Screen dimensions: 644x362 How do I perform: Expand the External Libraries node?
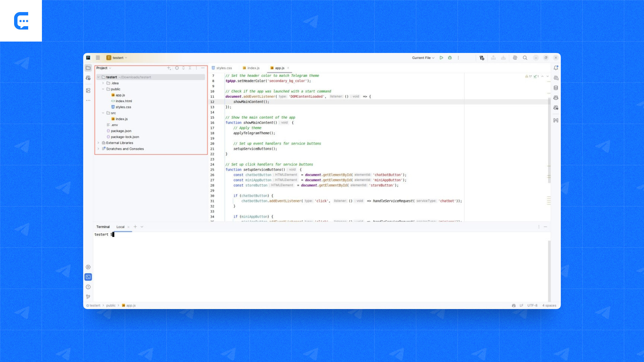coord(98,143)
